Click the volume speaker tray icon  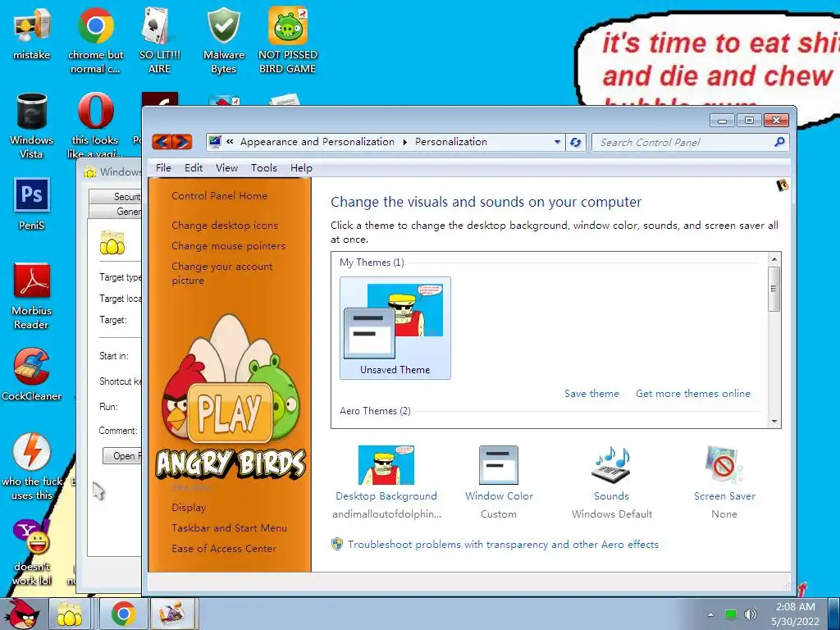(751, 614)
